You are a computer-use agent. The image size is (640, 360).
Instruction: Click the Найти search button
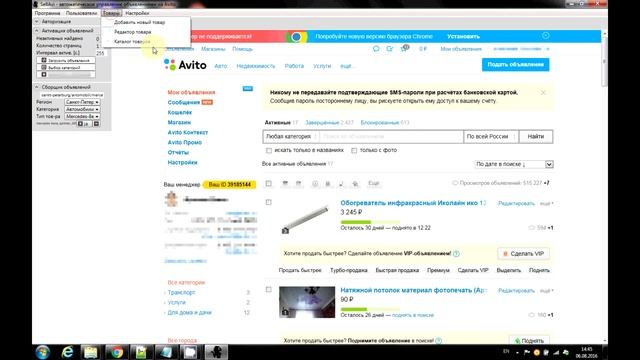[536, 136]
